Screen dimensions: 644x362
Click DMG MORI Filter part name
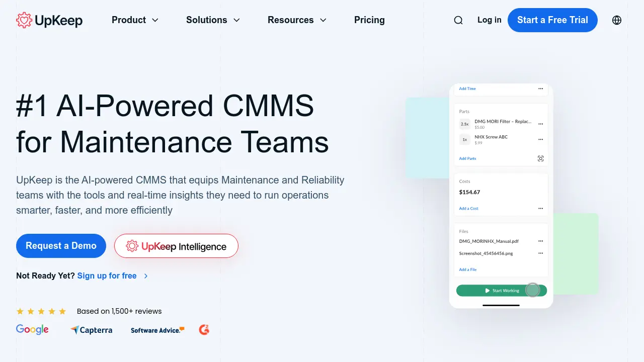[x=503, y=121]
